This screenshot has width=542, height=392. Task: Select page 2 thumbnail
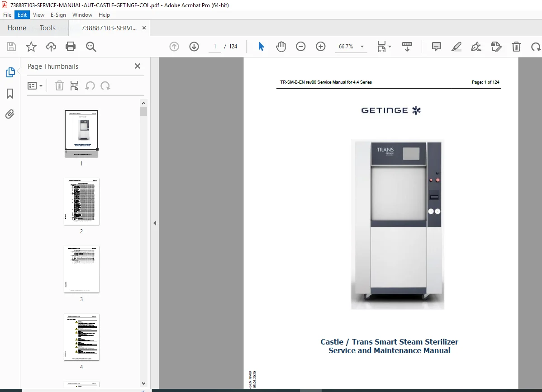[x=81, y=201]
